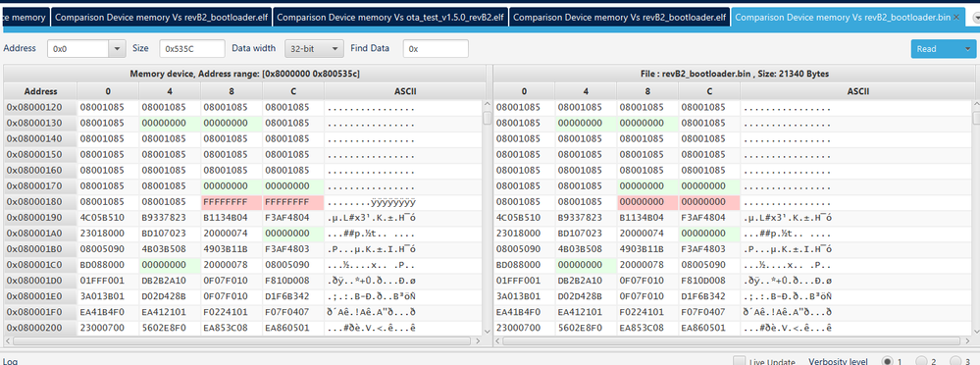This screenshot has width=980, height=365.
Task: Click B9337823 cell in the file pane
Action: pyautogui.click(x=586, y=218)
